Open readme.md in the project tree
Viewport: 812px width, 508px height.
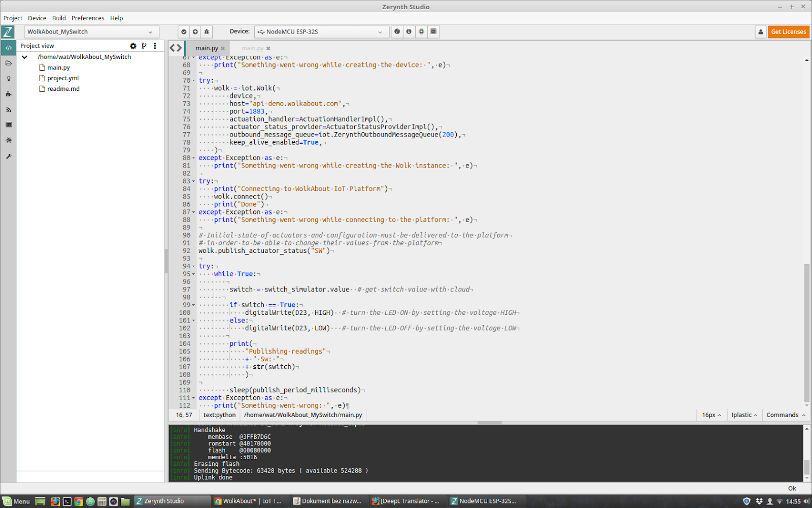click(63, 89)
